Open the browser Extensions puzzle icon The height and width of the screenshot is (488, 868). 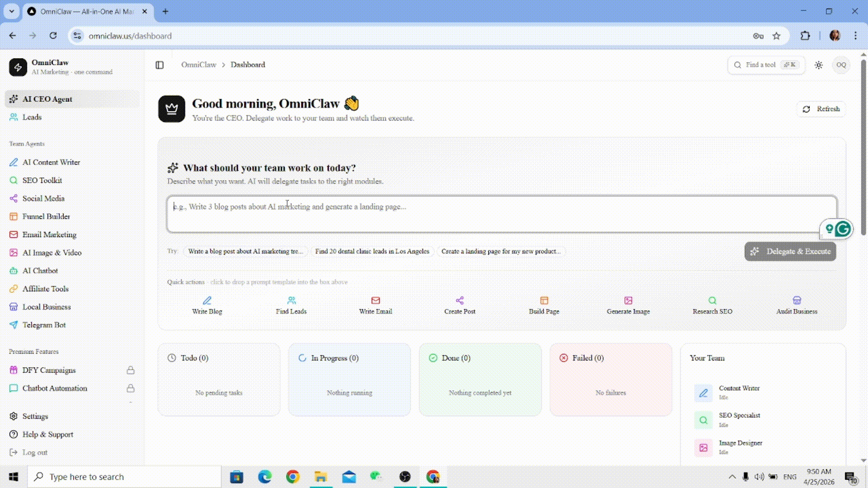click(805, 36)
